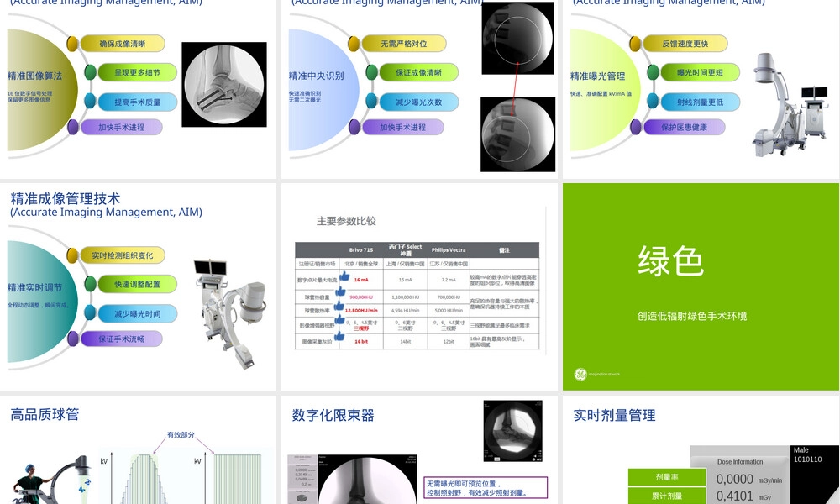The width and height of the screenshot is (840, 504).
Task: Click the Male 1010110 patient label
Action: 807,454
